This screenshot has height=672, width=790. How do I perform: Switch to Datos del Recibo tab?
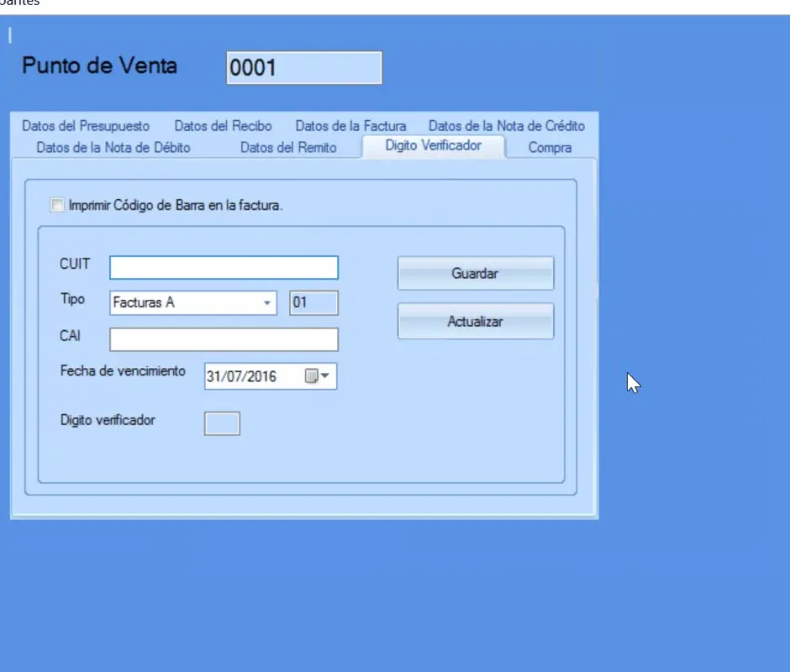[x=224, y=125]
